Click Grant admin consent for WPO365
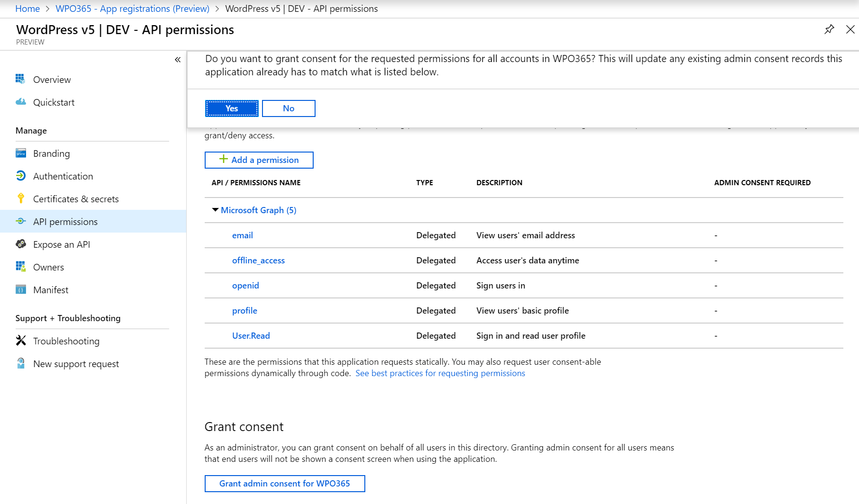Screen dimensions: 859x504 point(285,484)
